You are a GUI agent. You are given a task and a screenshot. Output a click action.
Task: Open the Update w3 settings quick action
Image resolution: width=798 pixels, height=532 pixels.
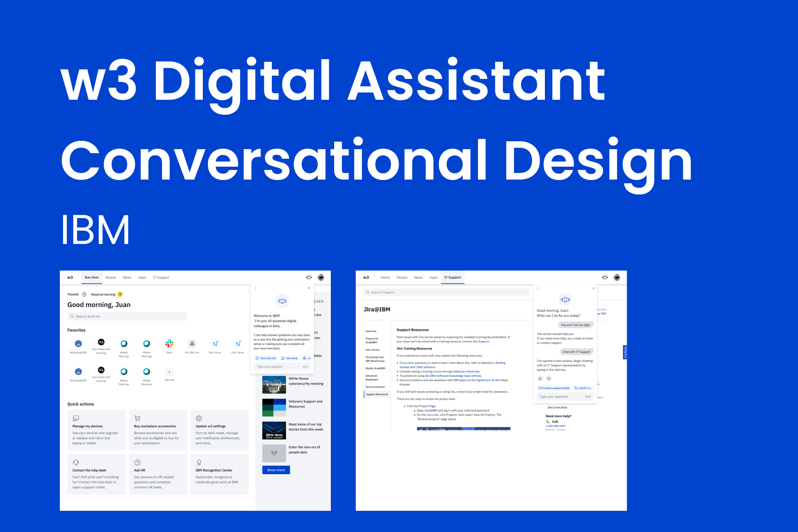(x=219, y=430)
